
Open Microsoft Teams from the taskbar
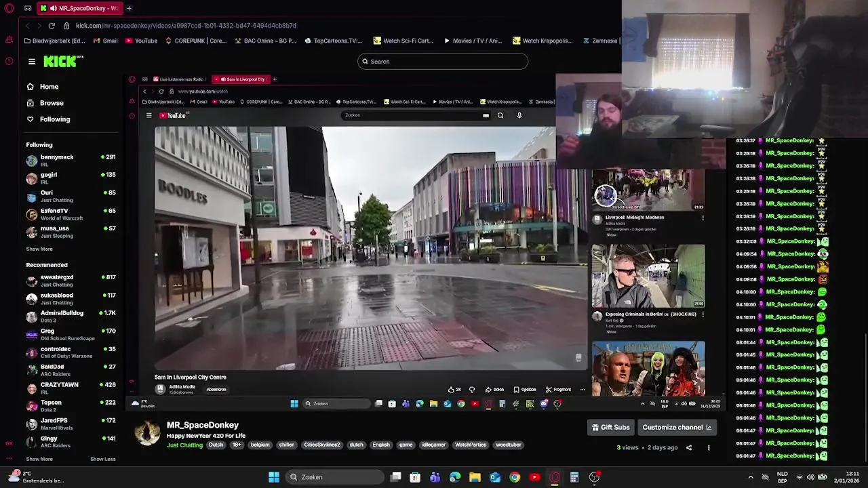coord(435,477)
